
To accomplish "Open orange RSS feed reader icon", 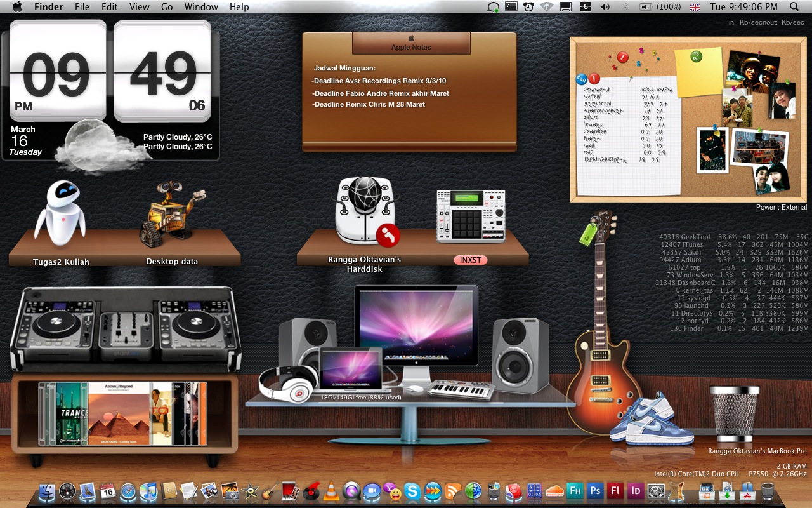I will pos(453,491).
